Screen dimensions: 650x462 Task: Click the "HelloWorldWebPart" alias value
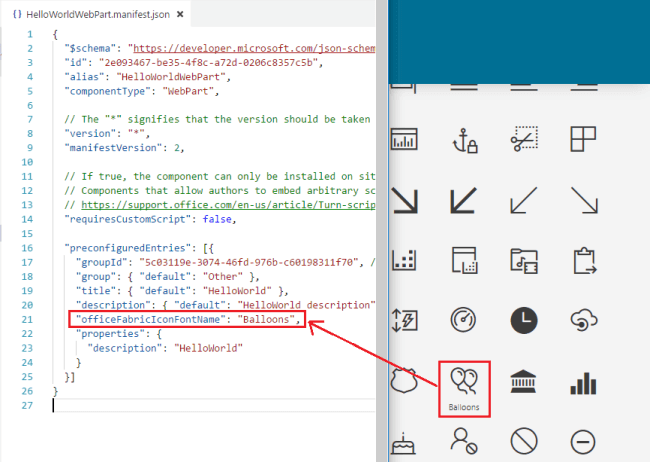[x=171, y=77]
